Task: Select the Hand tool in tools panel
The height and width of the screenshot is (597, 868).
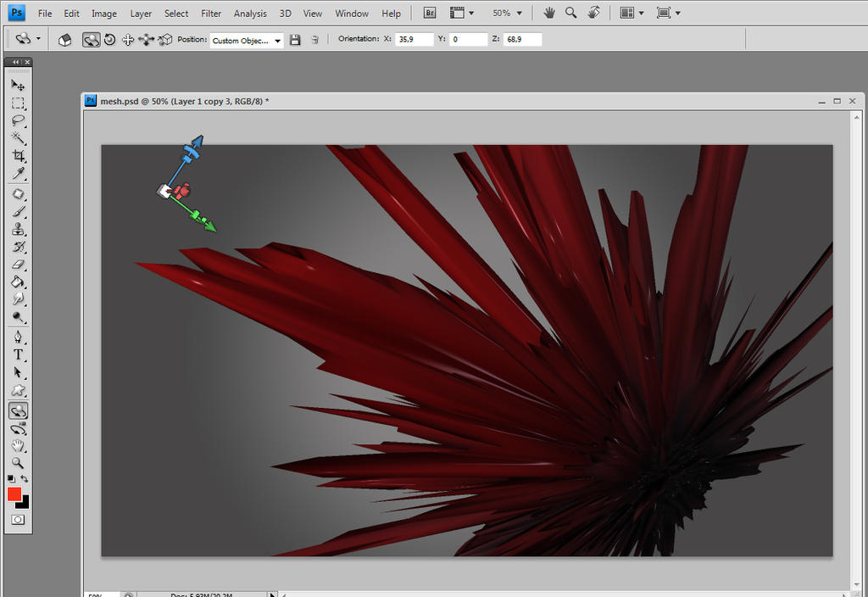Action: click(18, 446)
